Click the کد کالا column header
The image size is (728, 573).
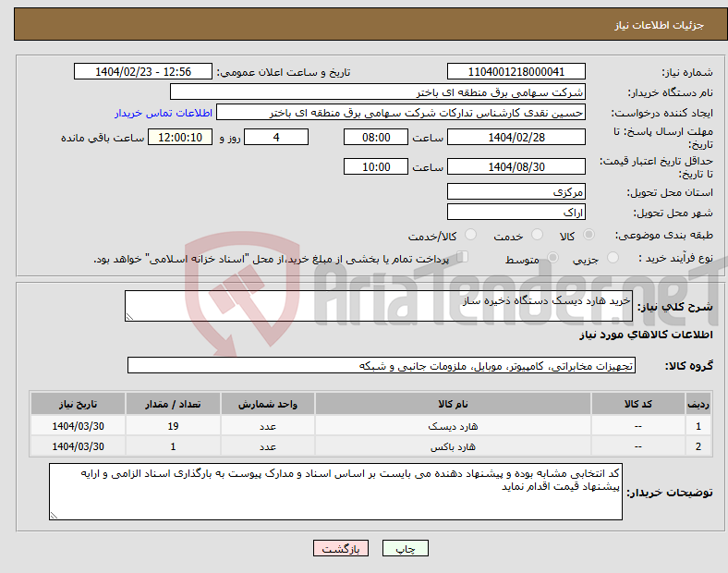(638, 404)
